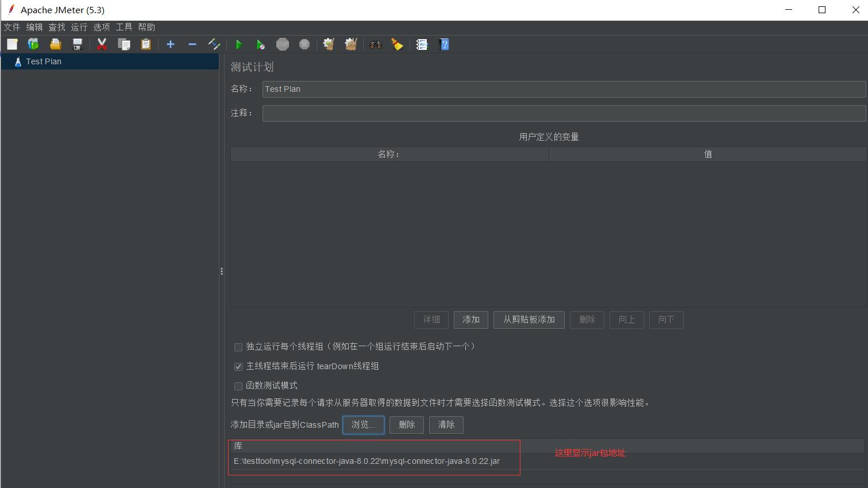
Task: Click the Open file folder icon
Action: (55, 44)
